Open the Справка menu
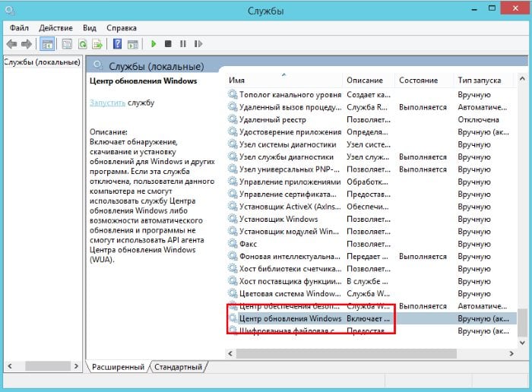Viewport: 532px width, 392px height. tap(122, 27)
